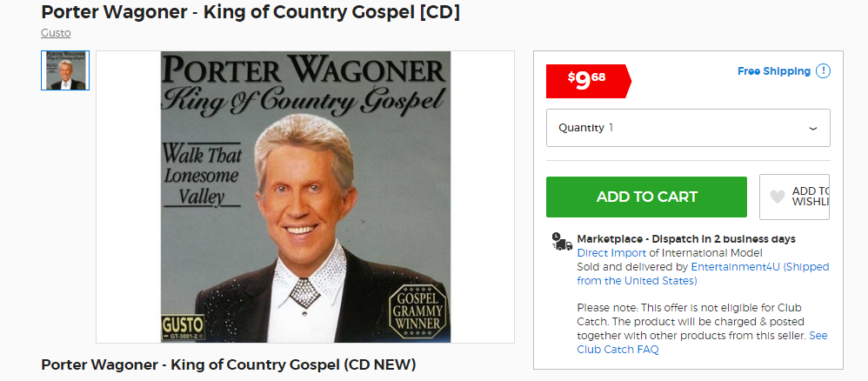
Task: Open the Quantity 1 selector box
Action: pos(688,128)
